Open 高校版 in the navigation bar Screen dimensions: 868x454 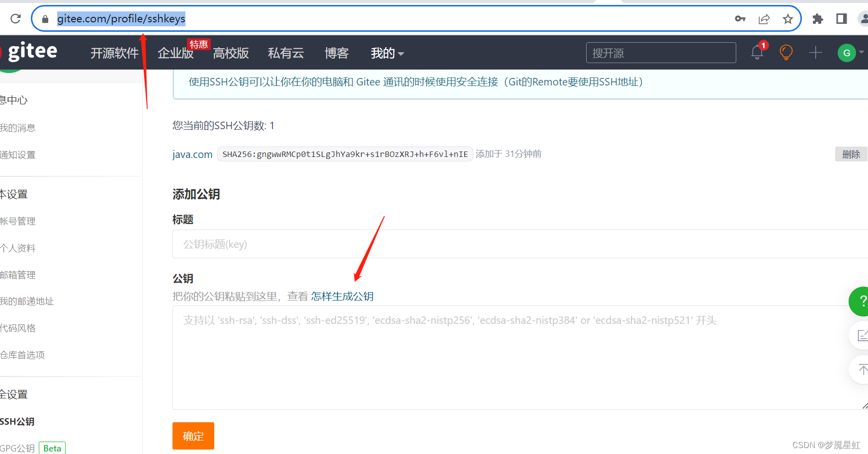tap(231, 53)
